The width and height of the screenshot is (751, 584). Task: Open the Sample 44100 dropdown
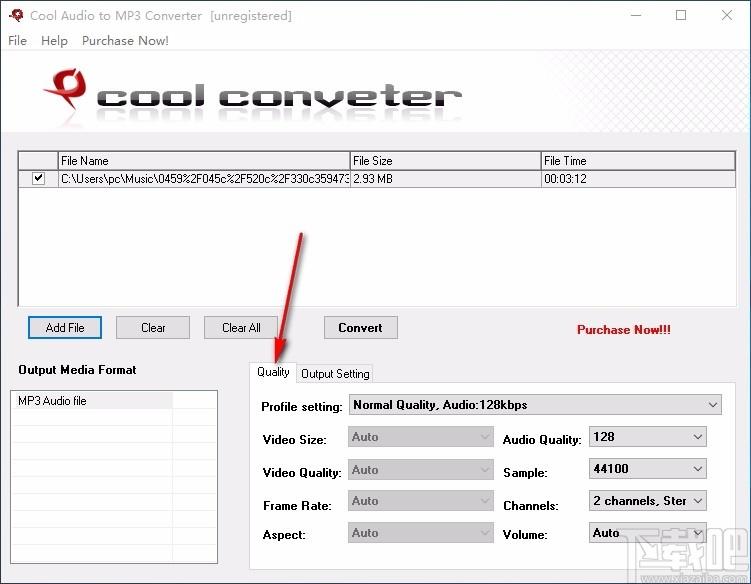pyautogui.click(x=648, y=469)
